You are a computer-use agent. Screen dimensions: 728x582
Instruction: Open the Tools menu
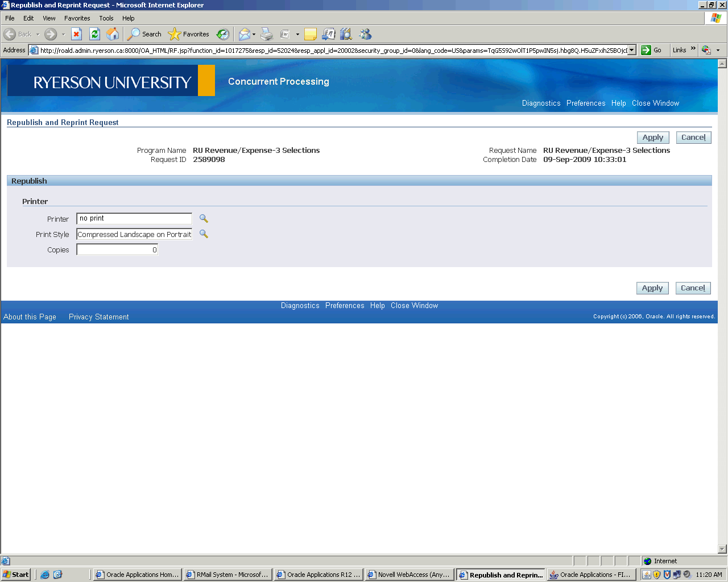click(x=106, y=18)
